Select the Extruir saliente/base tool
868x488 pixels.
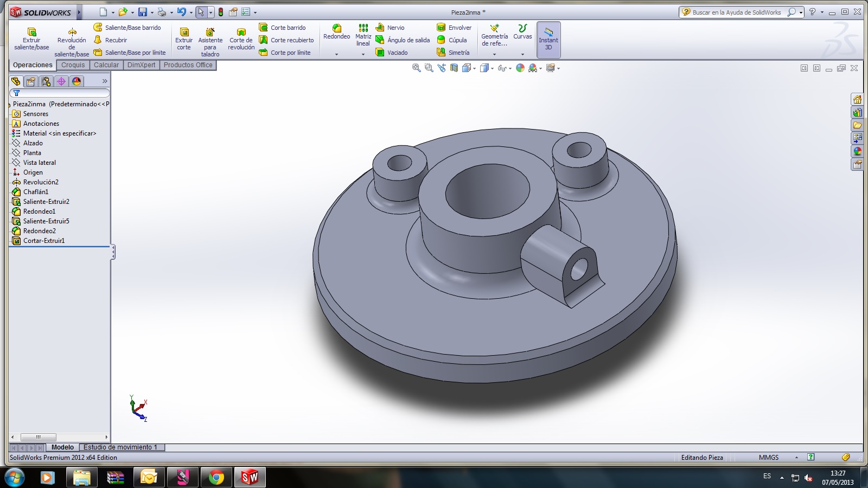coord(31,39)
